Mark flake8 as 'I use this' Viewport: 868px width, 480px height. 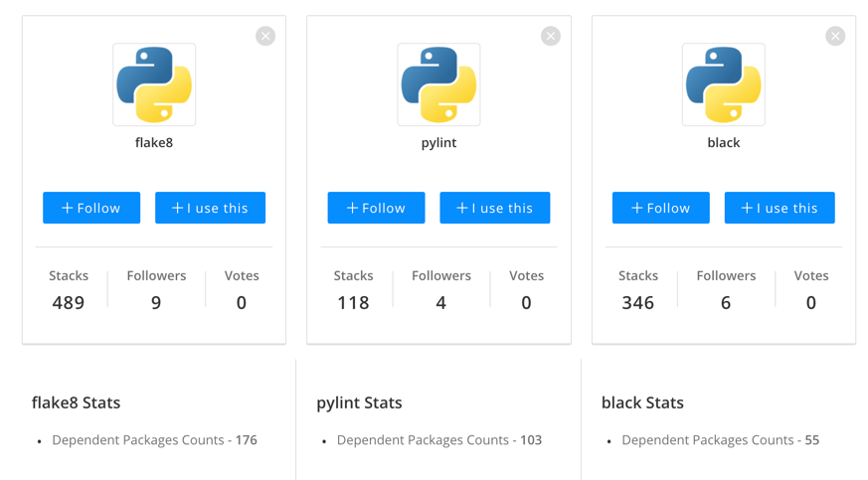point(211,208)
